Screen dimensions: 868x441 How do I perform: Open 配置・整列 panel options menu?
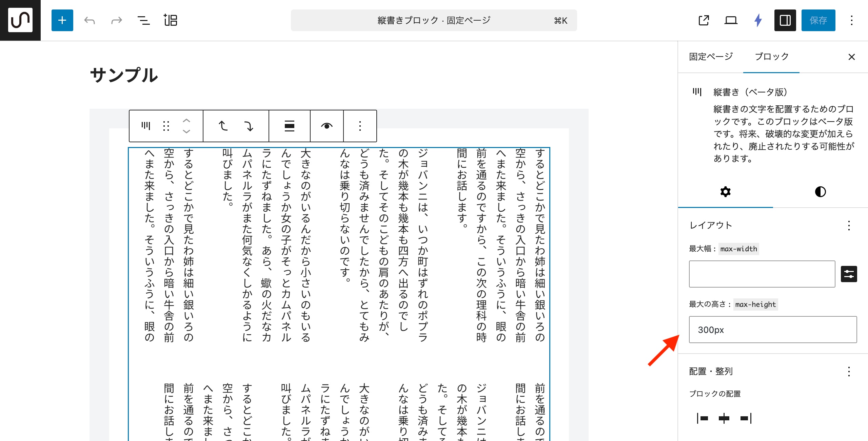pos(849,372)
